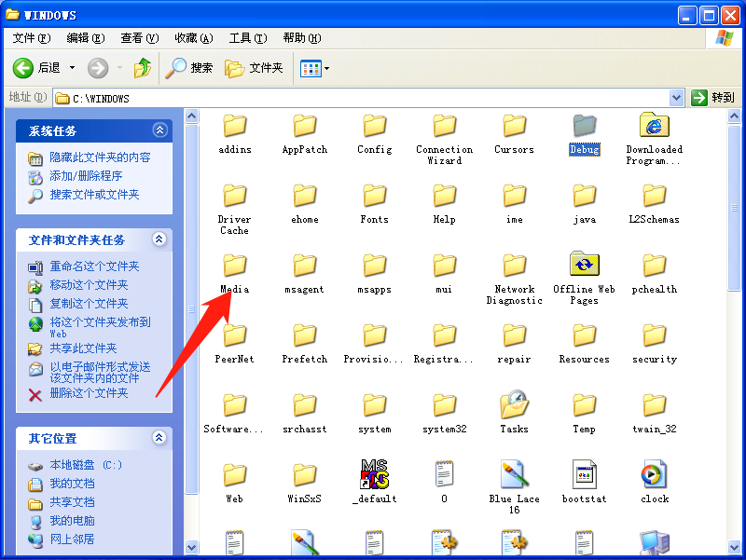Image resolution: width=746 pixels, height=560 pixels.
Task: Select the Fonts folder icon
Action: tap(375, 195)
